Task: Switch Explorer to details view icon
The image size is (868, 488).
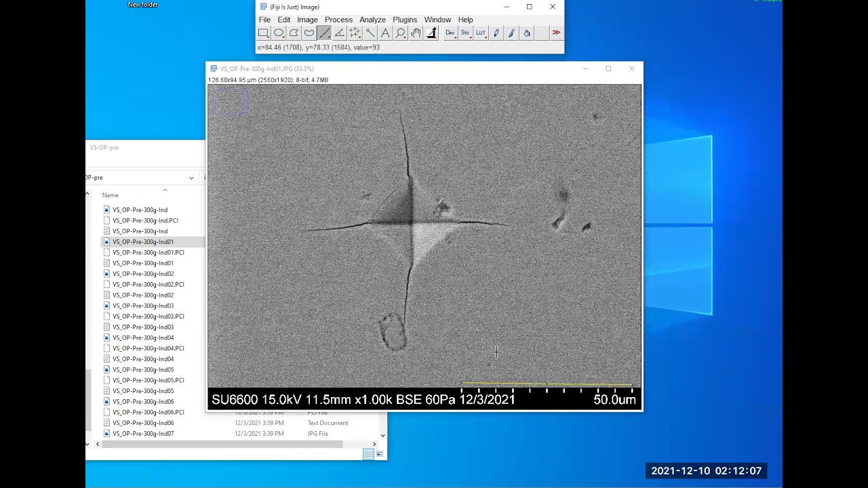Action: [x=368, y=454]
